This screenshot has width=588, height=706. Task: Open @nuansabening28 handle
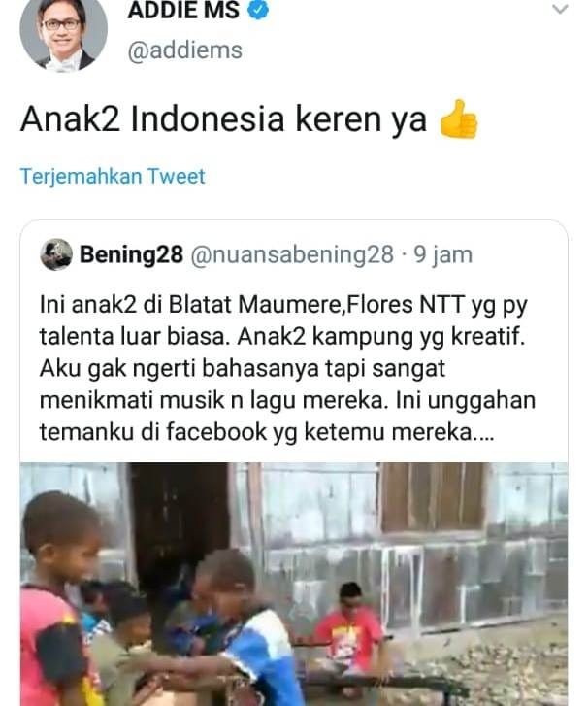point(292,254)
